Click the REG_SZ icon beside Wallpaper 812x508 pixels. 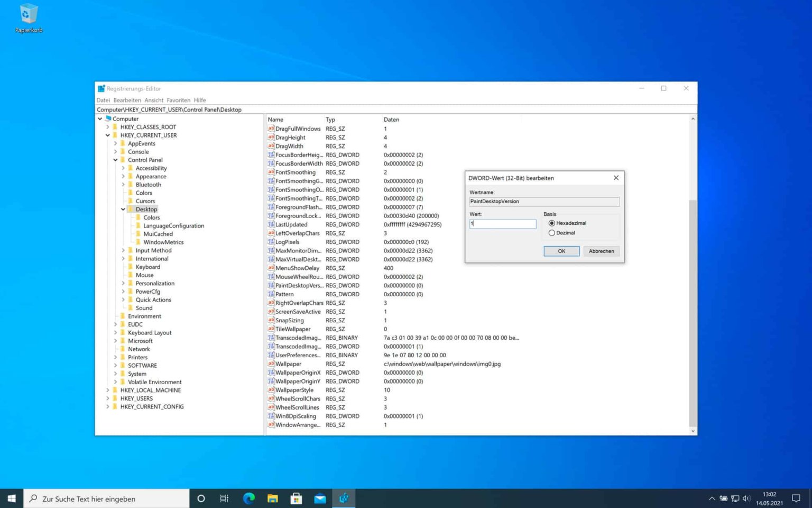(271, 364)
